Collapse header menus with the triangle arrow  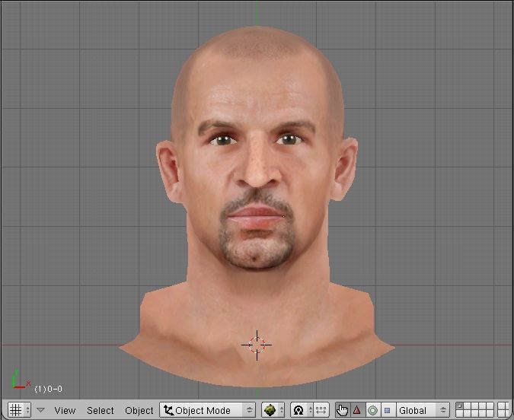pyautogui.click(x=41, y=410)
